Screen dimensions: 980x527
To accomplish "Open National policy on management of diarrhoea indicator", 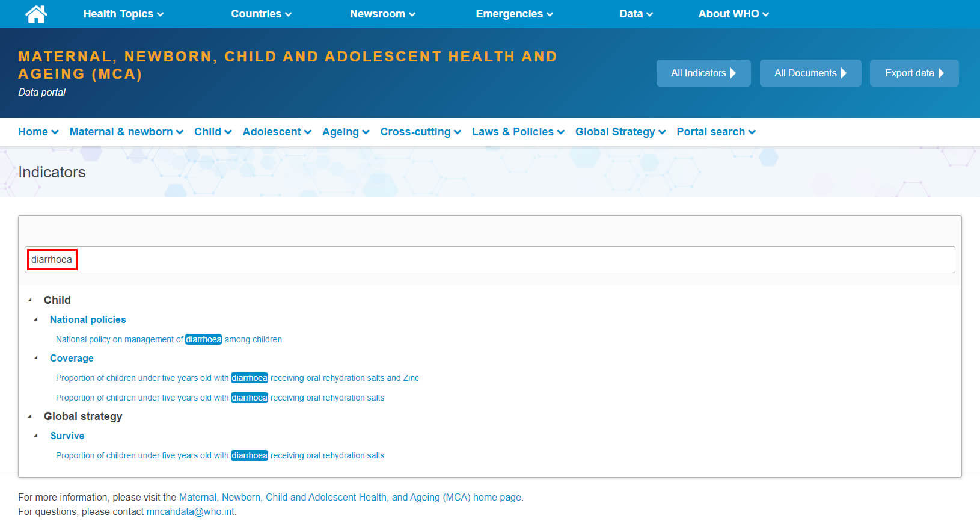I will (x=169, y=339).
